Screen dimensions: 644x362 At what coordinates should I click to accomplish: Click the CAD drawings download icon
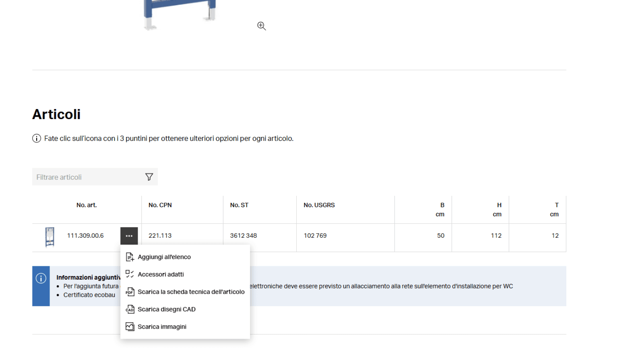tap(130, 309)
